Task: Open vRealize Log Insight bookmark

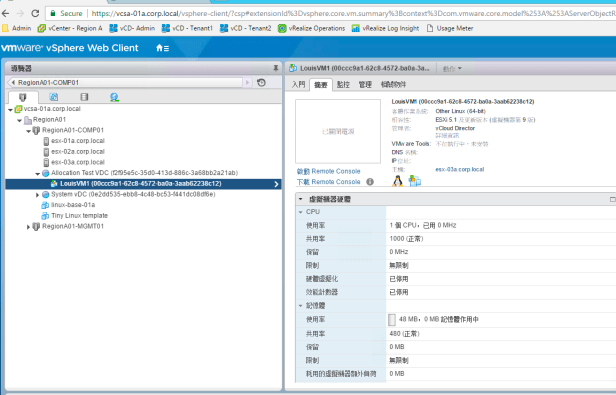Action: tap(385, 28)
